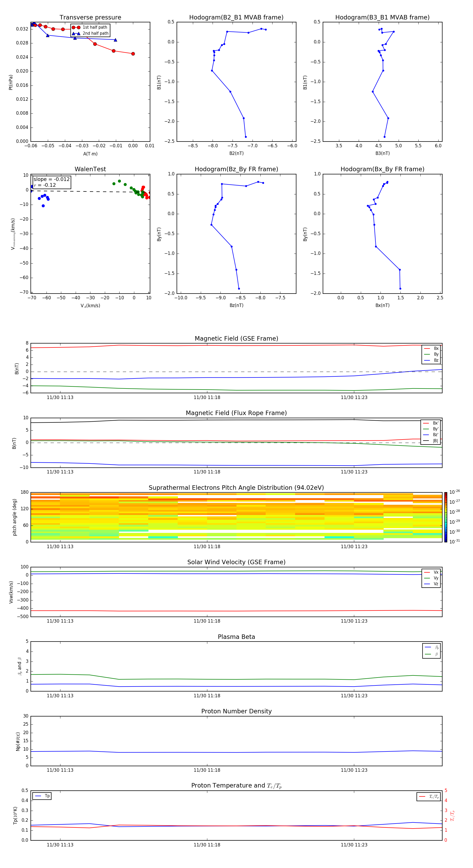473x868 pixels.
Task: Click the Te/Tp legend entry
Action: click(x=429, y=797)
